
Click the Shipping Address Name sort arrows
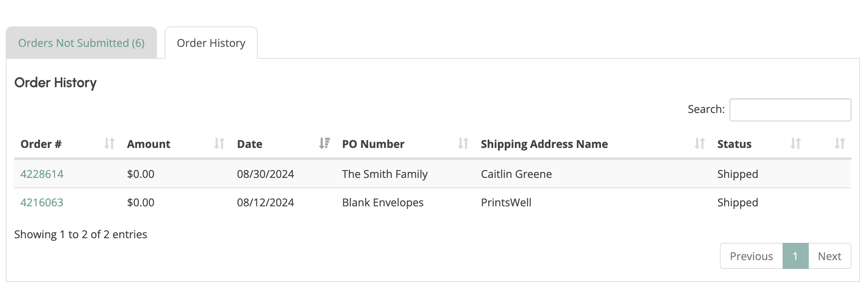[699, 144]
